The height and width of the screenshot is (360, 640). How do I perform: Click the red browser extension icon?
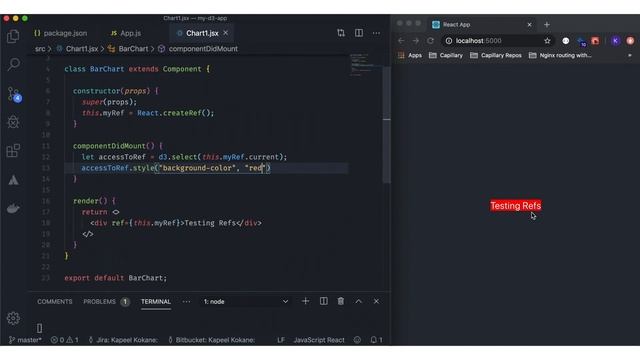tap(595, 41)
